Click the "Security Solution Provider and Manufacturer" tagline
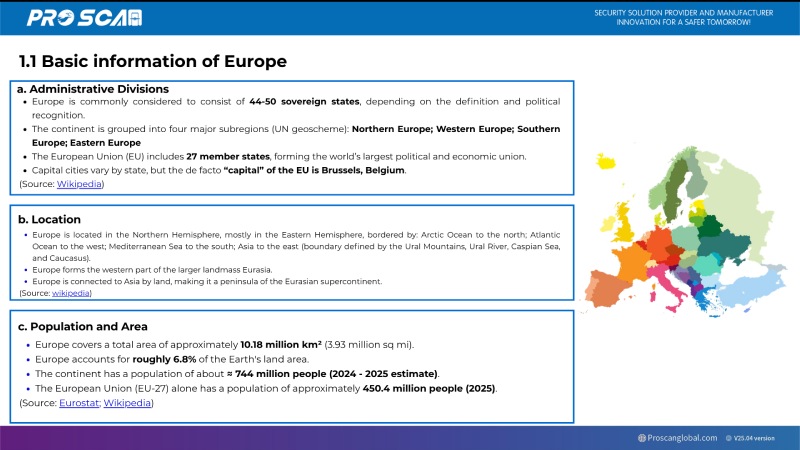This screenshot has height=450, width=800. point(684,13)
